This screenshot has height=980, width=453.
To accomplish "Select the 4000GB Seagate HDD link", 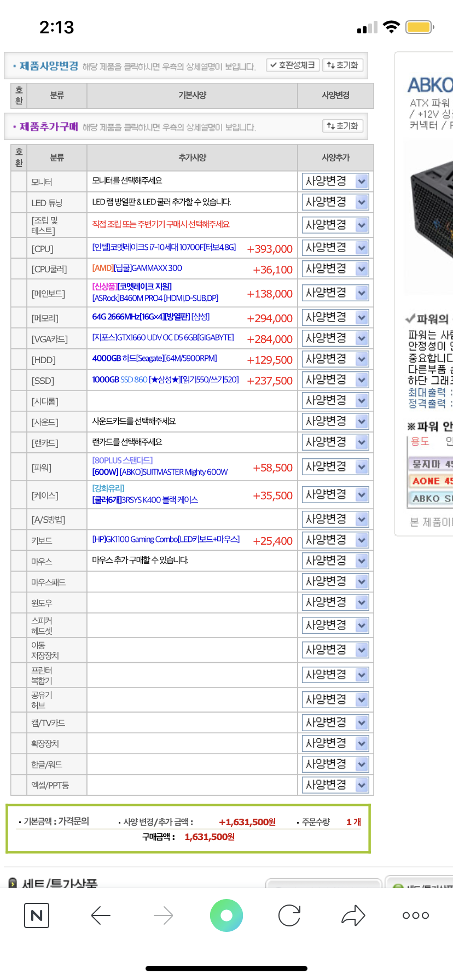I will tap(154, 358).
